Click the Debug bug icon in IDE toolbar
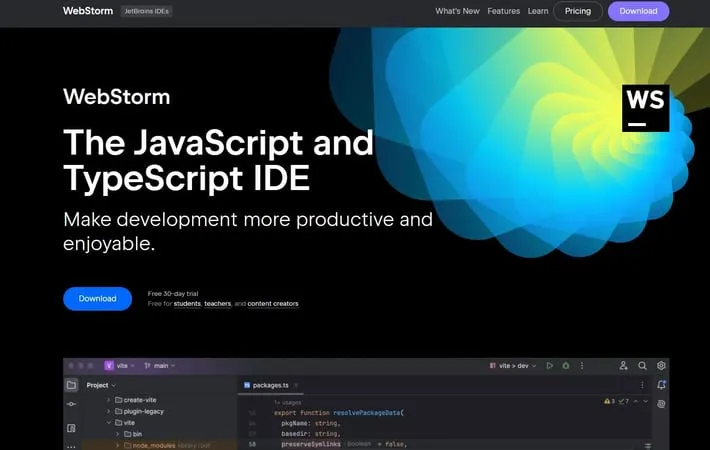 [568, 366]
